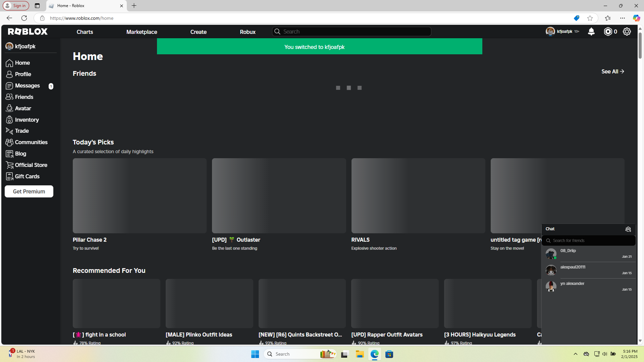Image resolution: width=644 pixels, height=362 pixels.
Task: Click the Robux balance icon
Action: [608, 32]
